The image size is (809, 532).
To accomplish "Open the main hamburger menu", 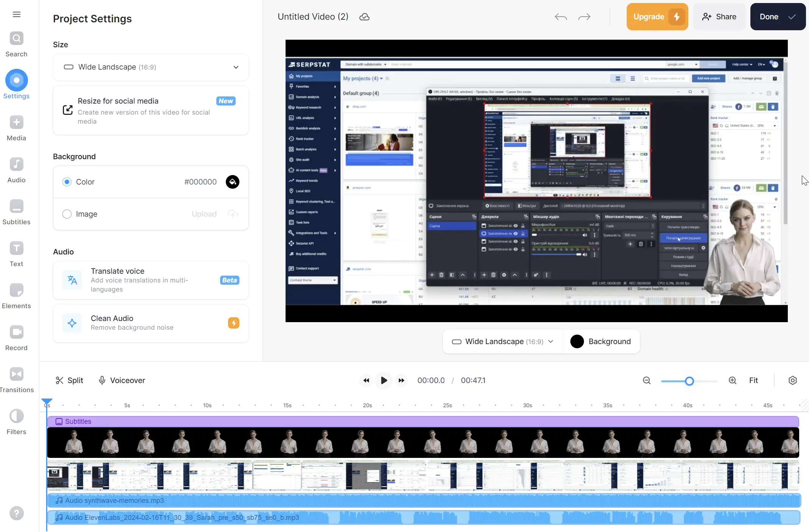I will [16, 14].
